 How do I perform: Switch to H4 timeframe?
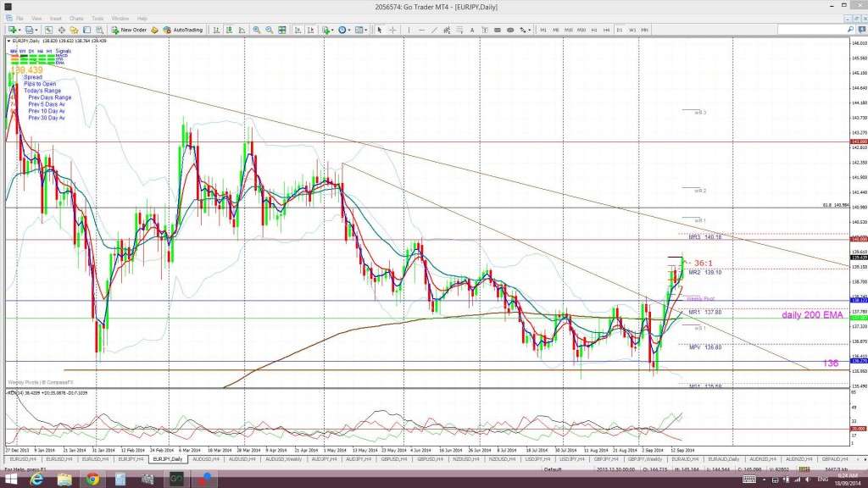coord(607,30)
